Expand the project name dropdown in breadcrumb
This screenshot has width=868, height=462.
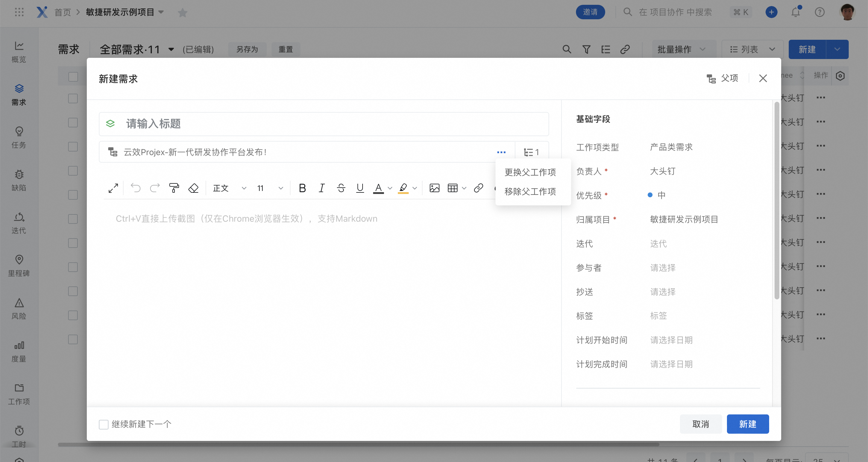tap(161, 12)
